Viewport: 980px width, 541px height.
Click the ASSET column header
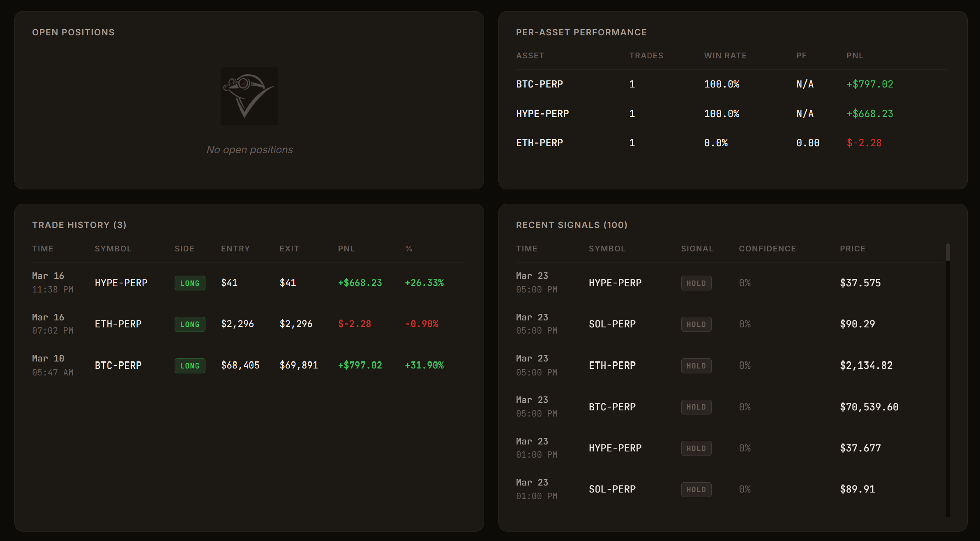pyautogui.click(x=530, y=55)
